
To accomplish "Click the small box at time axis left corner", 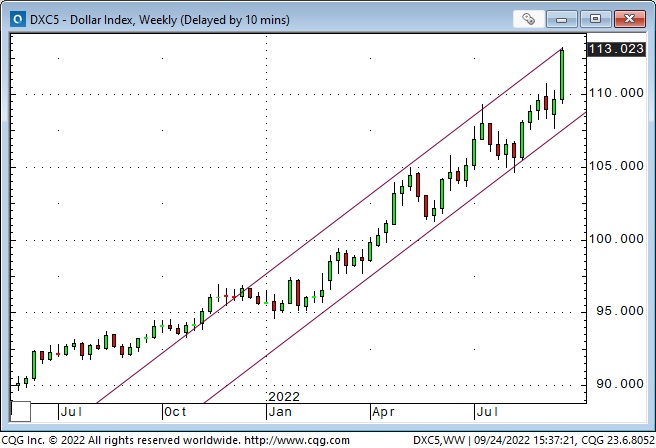I will click(20, 411).
